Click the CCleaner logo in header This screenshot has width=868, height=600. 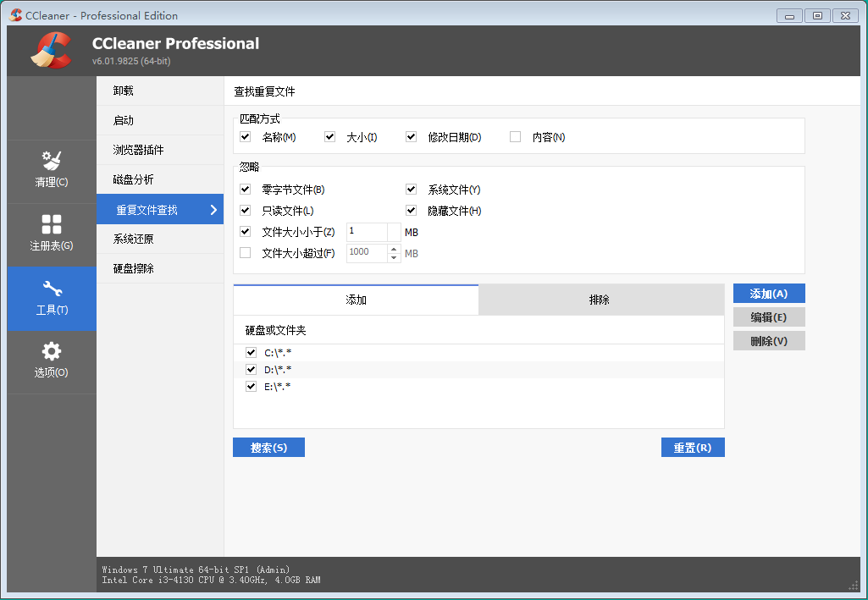pyautogui.click(x=51, y=51)
